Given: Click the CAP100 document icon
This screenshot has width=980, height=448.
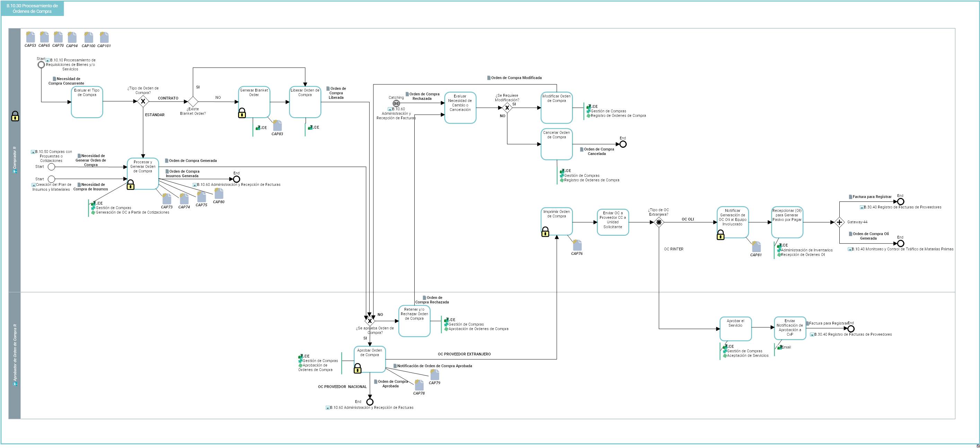Looking at the screenshot, I should [88, 37].
